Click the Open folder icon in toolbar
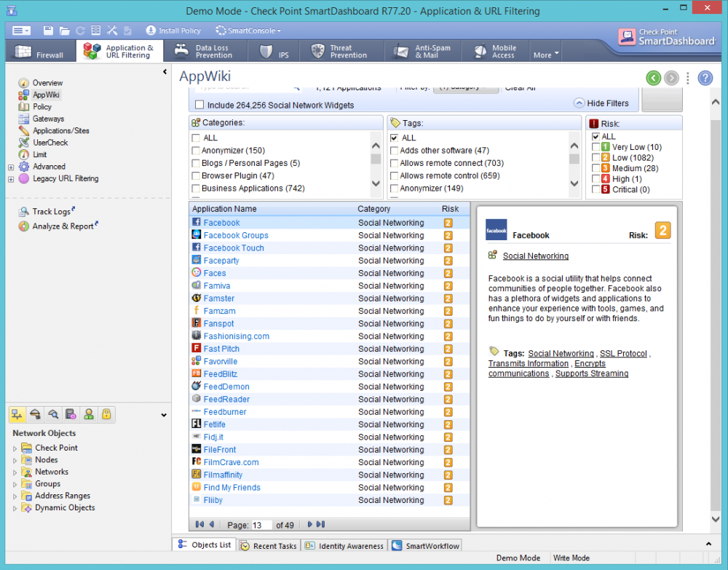728x570 pixels. pos(65,31)
